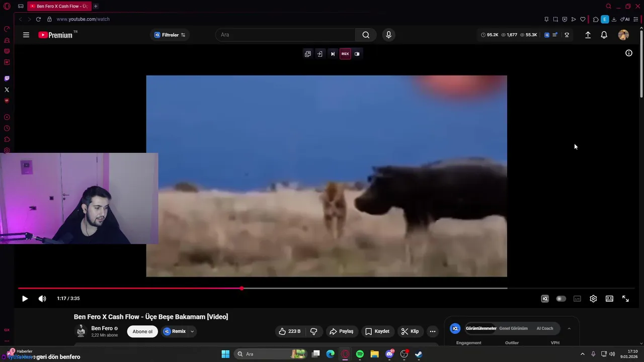
Task: Open Ben Fero channel name link
Action: coord(102,328)
